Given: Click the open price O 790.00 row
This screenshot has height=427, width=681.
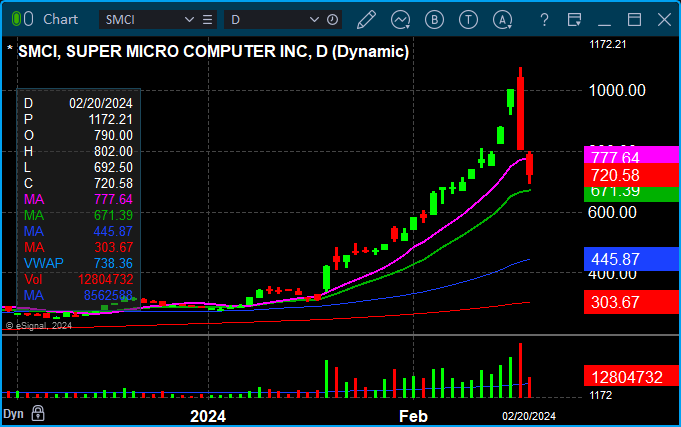Looking at the screenshot, I should [x=78, y=136].
